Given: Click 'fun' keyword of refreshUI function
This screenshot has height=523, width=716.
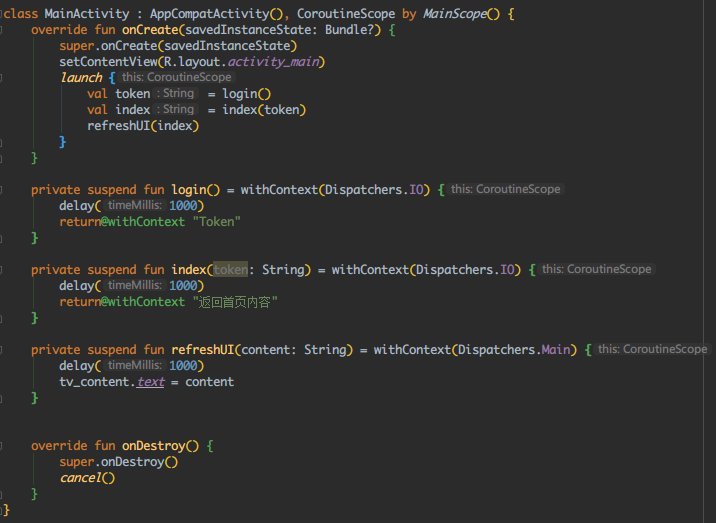Looking at the screenshot, I should pyautogui.click(x=154, y=349).
